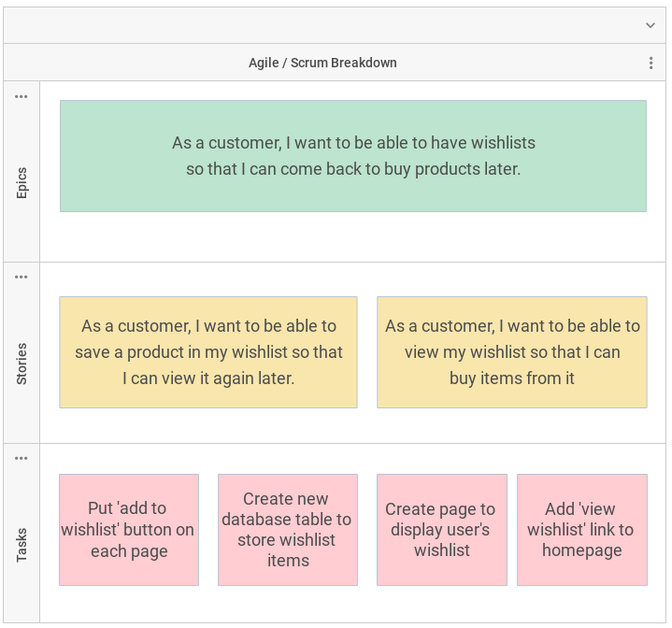Click the Epics lane label
The height and width of the screenshot is (628, 672).
click(21, 182)
